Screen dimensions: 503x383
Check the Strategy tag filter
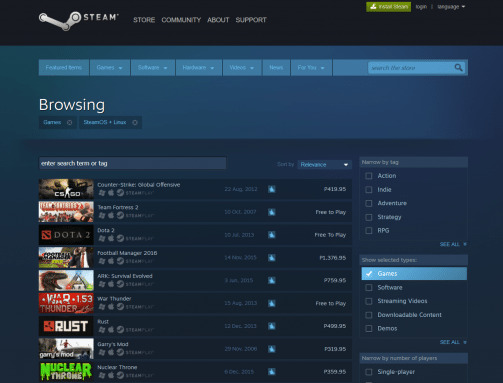click(369, 217)
